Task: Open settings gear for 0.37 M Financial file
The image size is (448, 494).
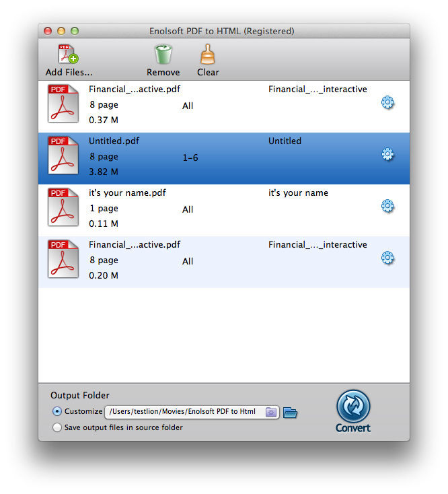Action: click(x=387, y=102)
